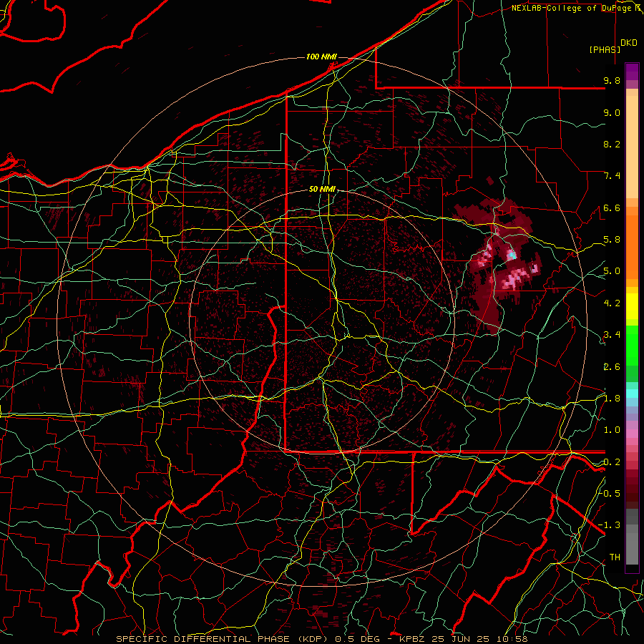This screenshot has width=644, height=644.
Task: Click the DKD label above the legend
Action: pos(629,43)
